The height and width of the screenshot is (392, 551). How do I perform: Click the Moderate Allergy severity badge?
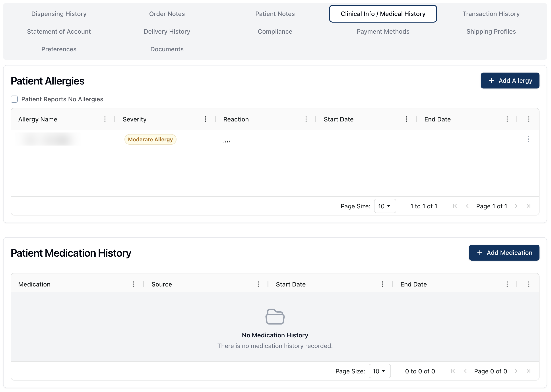tap(150, 139)
